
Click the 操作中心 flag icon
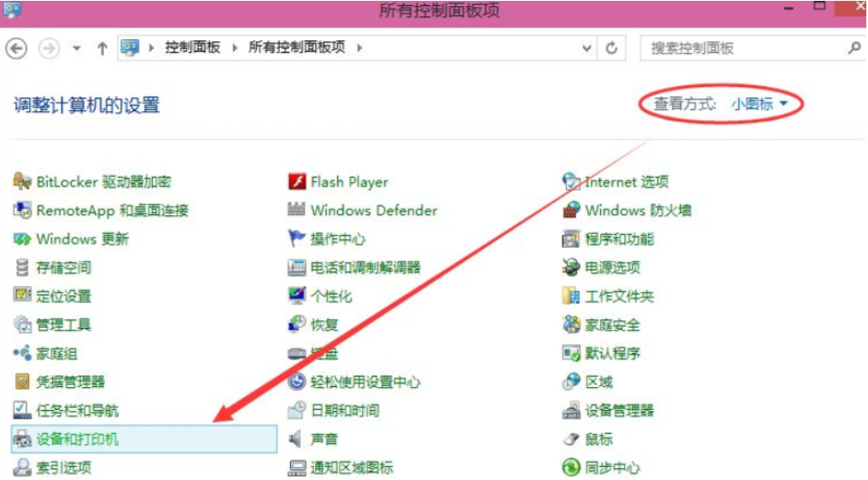[297, 239]
